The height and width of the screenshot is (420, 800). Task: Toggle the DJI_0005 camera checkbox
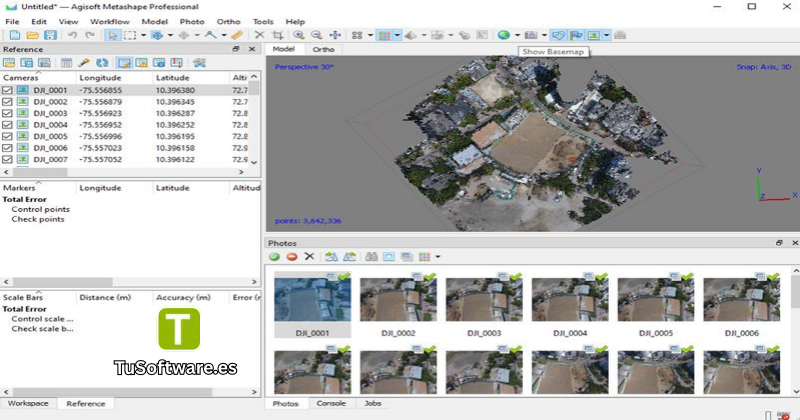tap(7, 136)
